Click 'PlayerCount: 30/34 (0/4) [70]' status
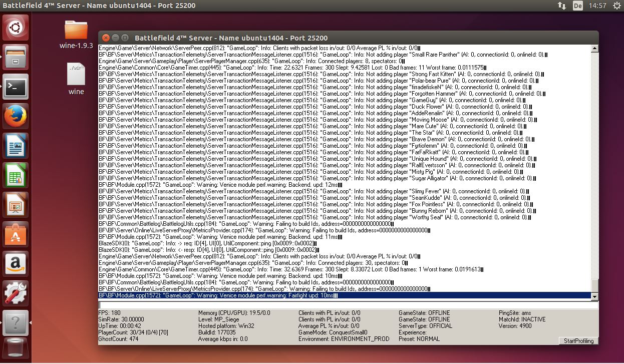The width and height of the screenshot is (624, 364). click(134, 332)
